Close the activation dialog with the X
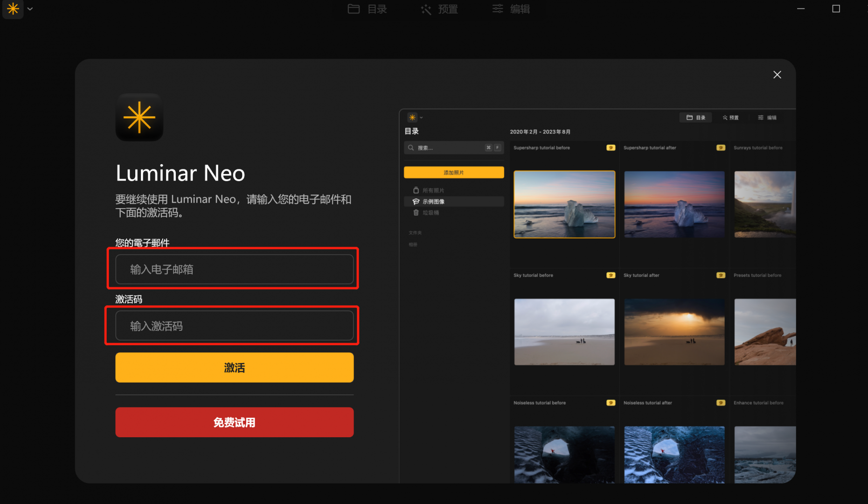The height and width of the screenshot is (504, 868). pyautogui.click(x=777, y=75)
